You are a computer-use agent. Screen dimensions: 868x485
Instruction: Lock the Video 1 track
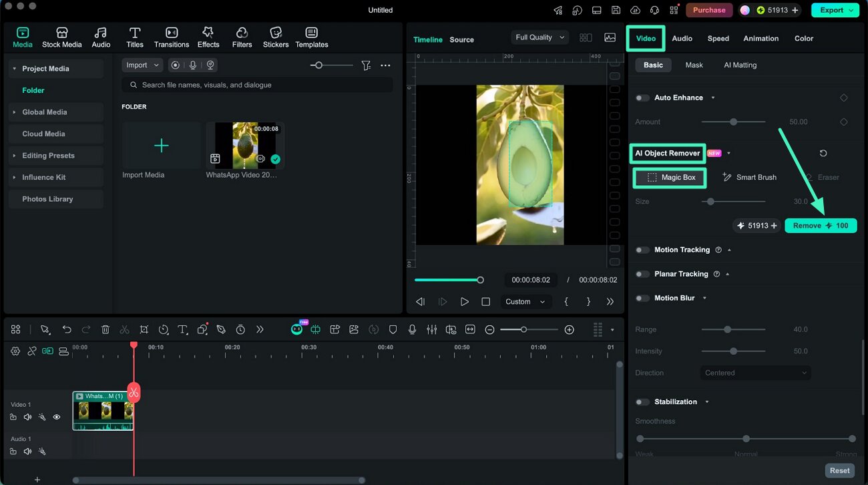[13, 417]
